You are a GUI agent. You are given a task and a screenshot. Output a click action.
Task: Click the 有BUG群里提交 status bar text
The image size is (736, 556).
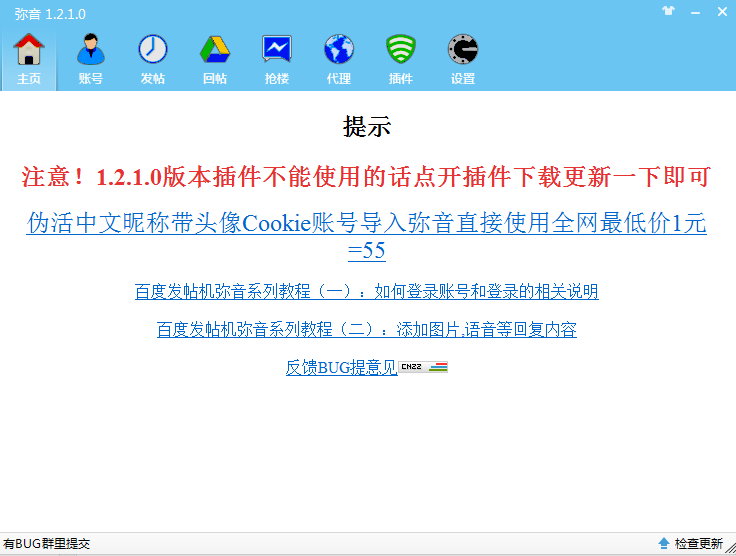[x=46, y=544]
